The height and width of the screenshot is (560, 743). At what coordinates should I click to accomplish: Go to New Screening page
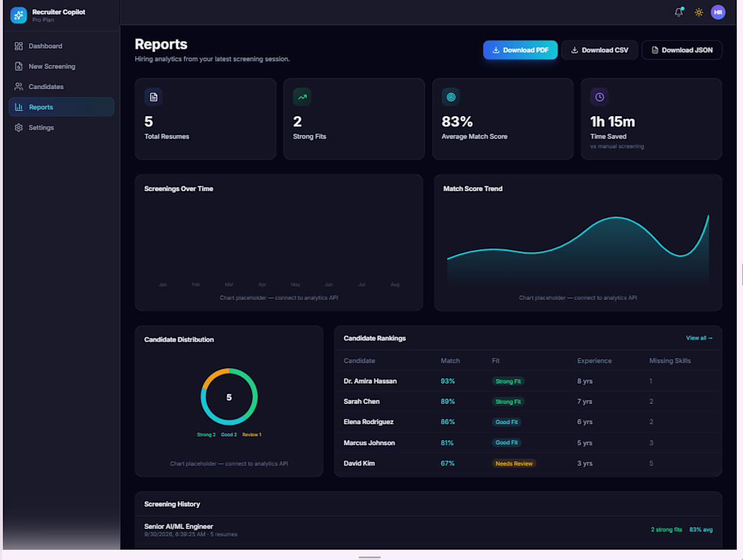point(61,66)
